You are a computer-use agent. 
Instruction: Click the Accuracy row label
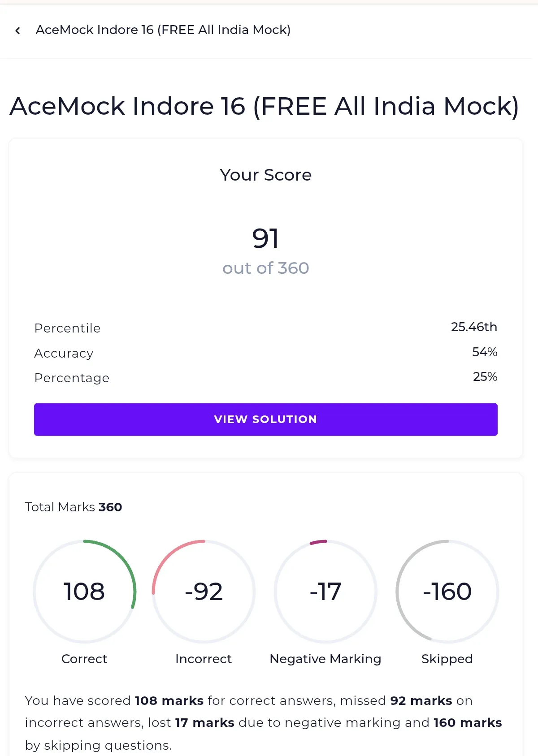click(64, 353)
